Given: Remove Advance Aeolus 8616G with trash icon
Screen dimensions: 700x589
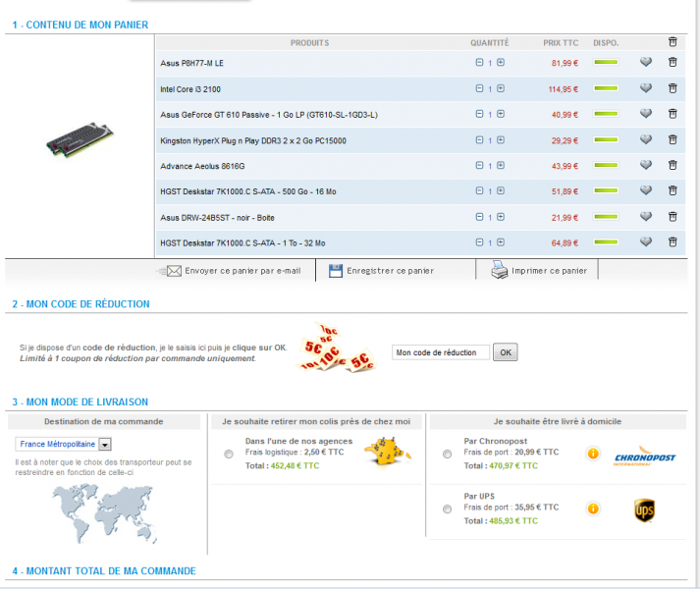Looking at the screenshot, I should [x=673, y=165].
